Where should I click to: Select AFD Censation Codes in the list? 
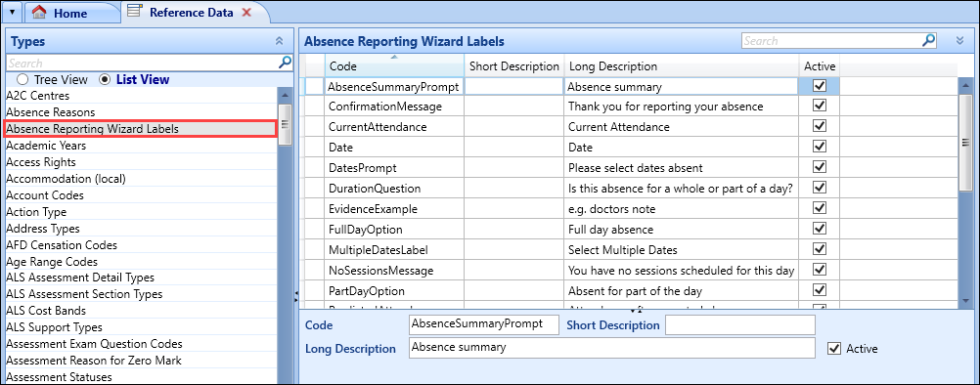[x=141, y=244]
